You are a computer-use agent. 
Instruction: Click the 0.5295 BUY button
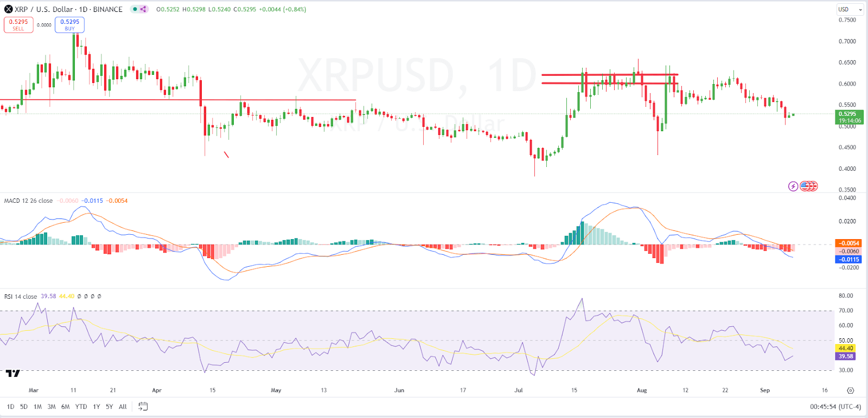[x=69, y=25]
